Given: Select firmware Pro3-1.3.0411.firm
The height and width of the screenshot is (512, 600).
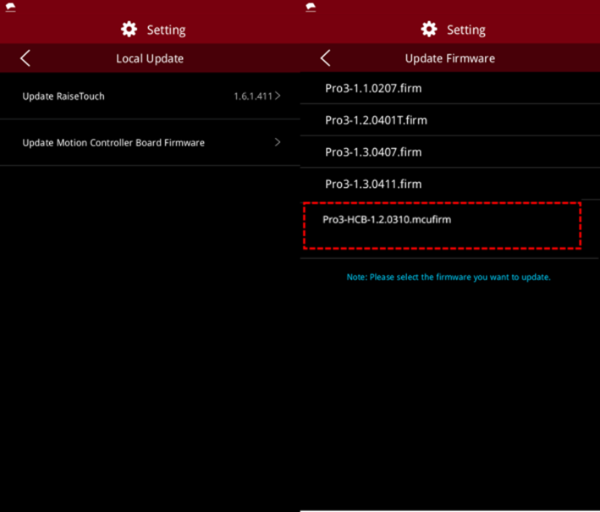Looking at the screenshot, I should pyautogui.click(x=374, y=184).
